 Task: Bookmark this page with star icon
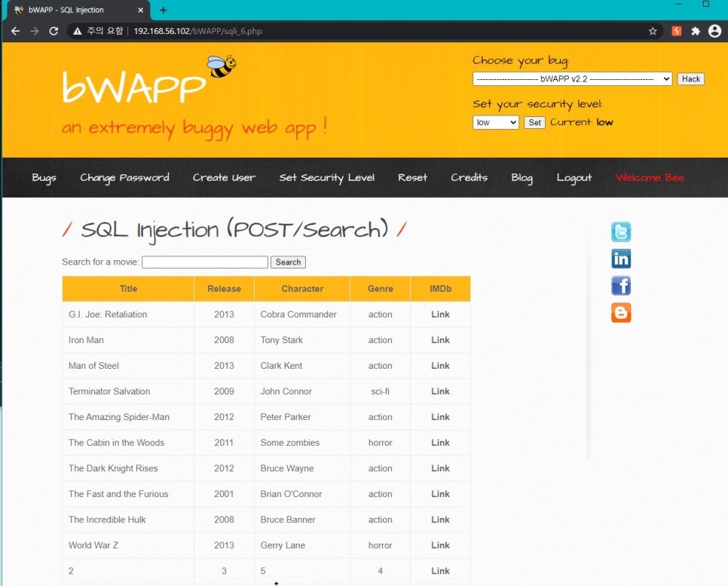pyautogui.click(x=653, y=31)
